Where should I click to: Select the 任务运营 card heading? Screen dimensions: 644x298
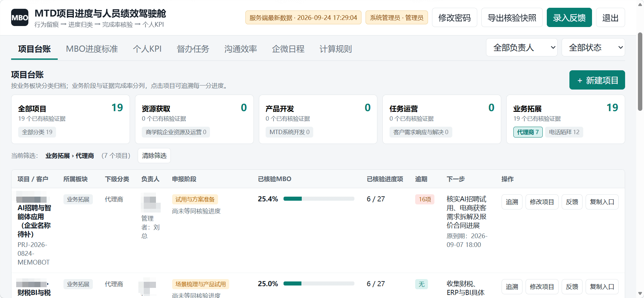(403, 109)
